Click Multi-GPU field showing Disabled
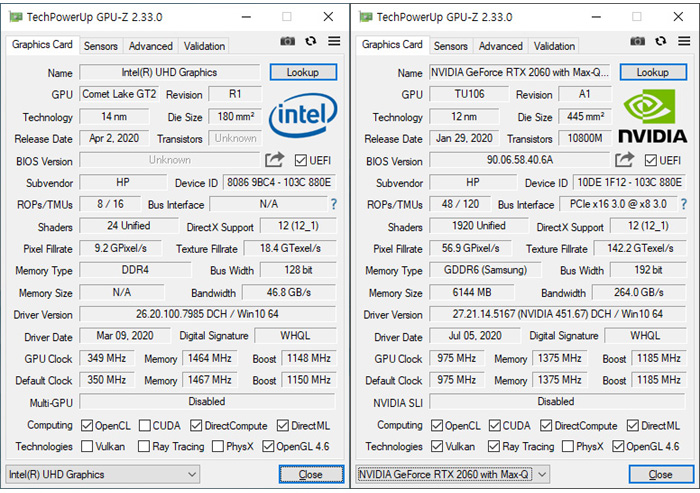700x493 pixels. (207, 401)
